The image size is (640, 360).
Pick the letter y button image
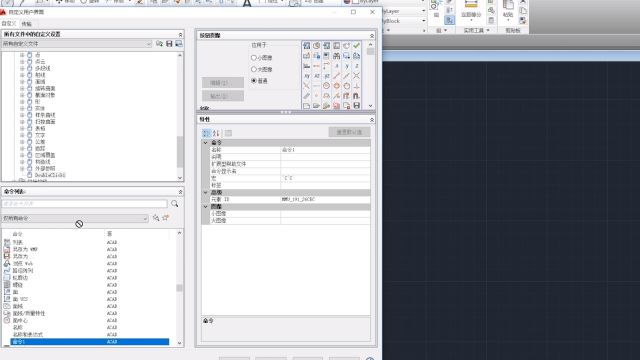347,66
